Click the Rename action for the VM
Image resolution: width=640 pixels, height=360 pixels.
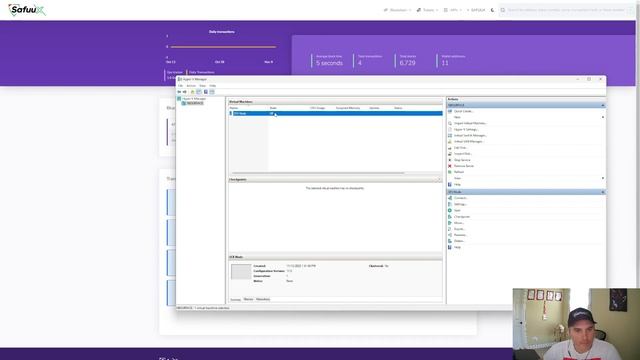pos(460,235)
